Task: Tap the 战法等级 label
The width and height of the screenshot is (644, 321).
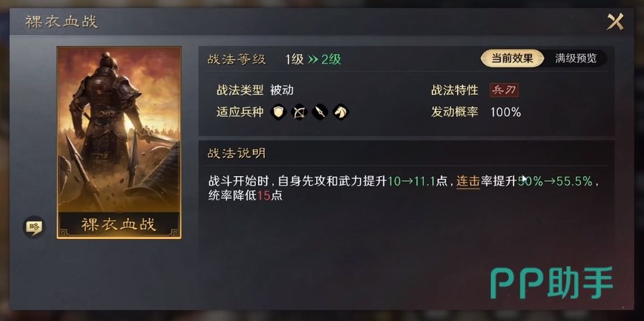Action: pyautogui.click(x=237, y=60)
